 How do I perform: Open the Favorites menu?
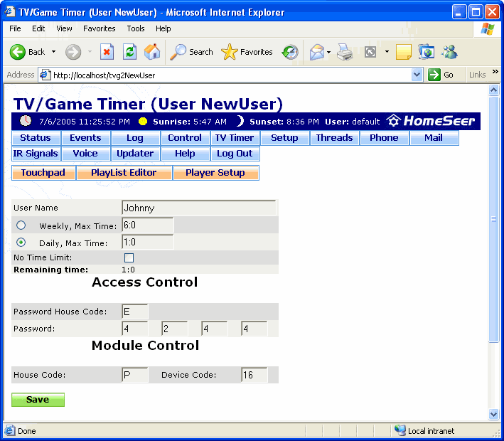click(99, 28)
